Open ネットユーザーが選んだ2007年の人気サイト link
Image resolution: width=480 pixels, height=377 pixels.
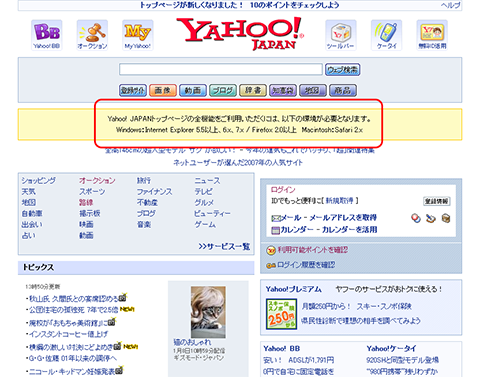[x=238, y=163]
